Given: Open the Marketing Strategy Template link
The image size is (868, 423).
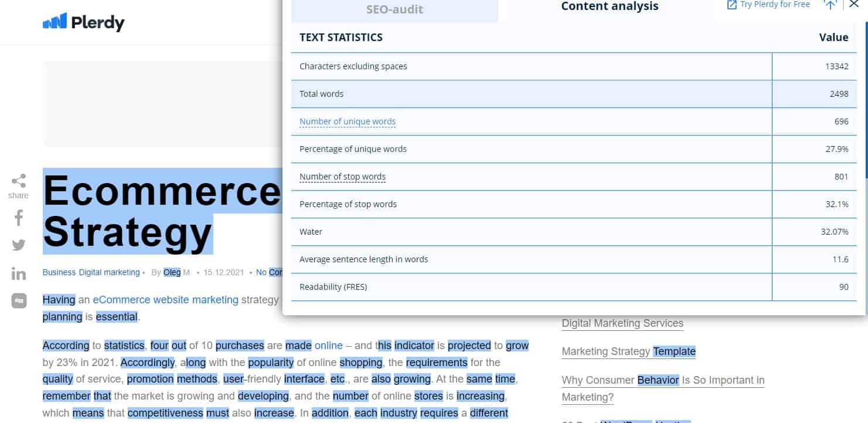Looking at the screenshot, I should click(x=628, y=351).
